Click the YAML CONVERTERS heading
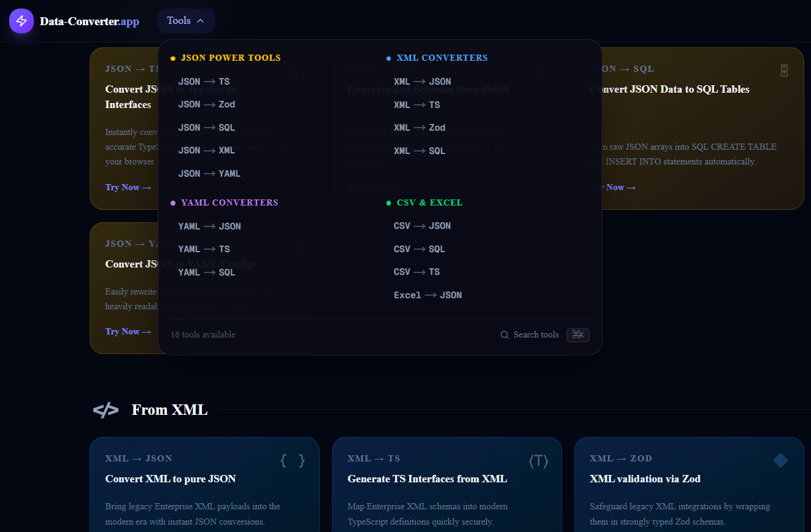The width and height of the screenshot is (811, 532). 229,202
